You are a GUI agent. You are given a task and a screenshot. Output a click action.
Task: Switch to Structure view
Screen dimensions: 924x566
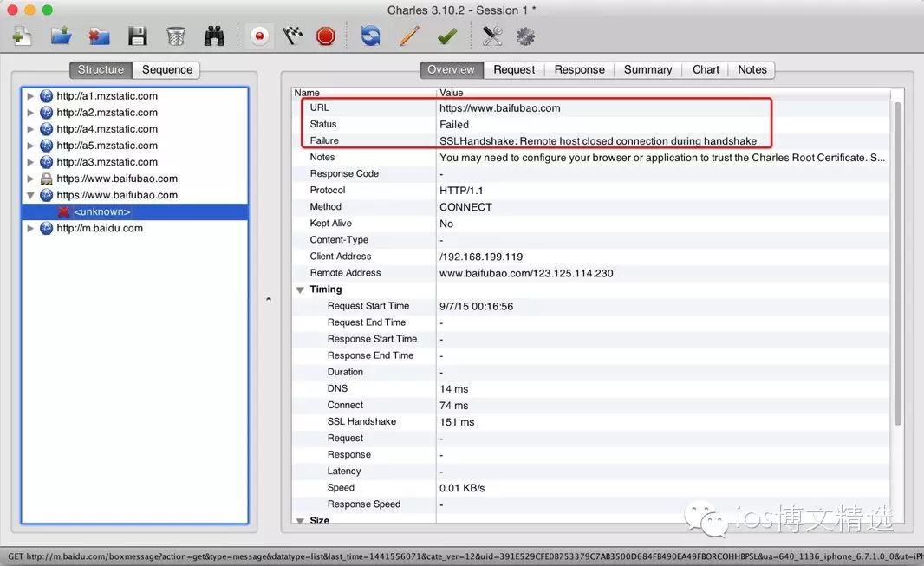coord(101,69)
